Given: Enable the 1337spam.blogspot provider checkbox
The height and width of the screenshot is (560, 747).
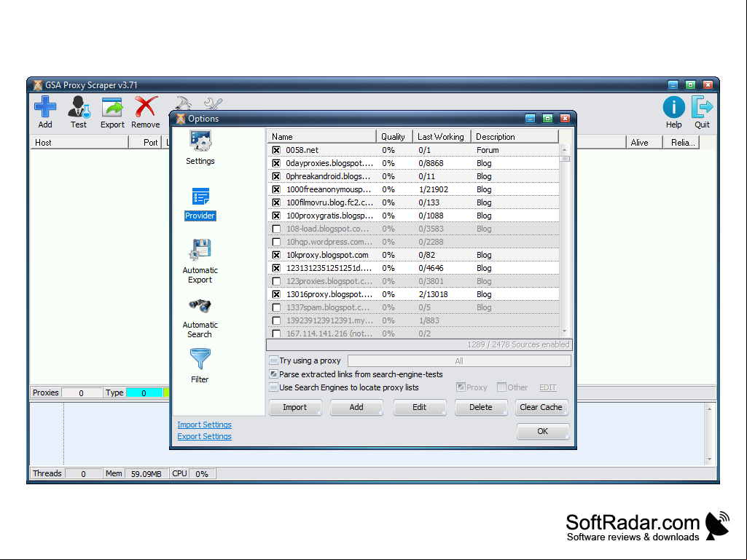Looking at the screenshot, I should 276,307.
